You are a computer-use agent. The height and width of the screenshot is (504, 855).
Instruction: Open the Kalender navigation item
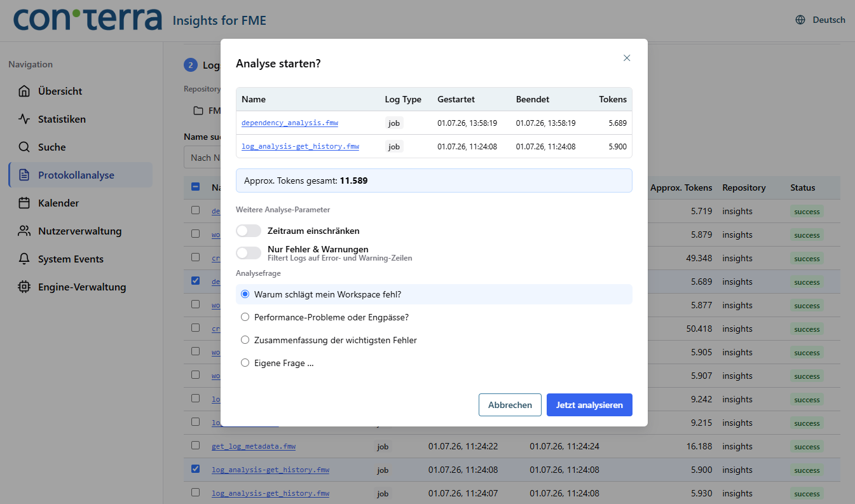(x=80, y=203)
